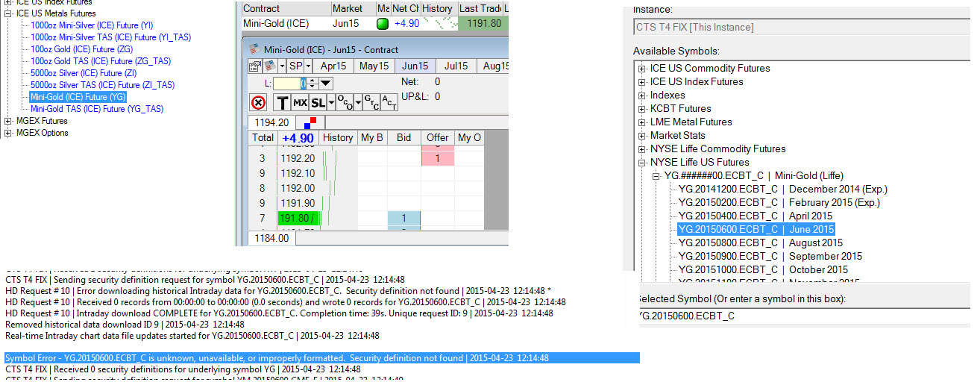This screenshot has height=388, width=980.
Task: Open dropdown arrow next to SL button
Action: pos(331,102)
